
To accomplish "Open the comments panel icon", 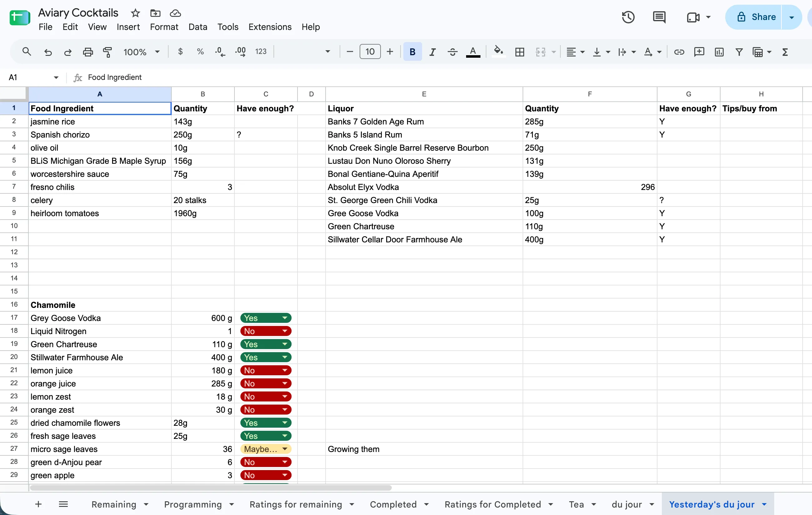I will point(659,17).
